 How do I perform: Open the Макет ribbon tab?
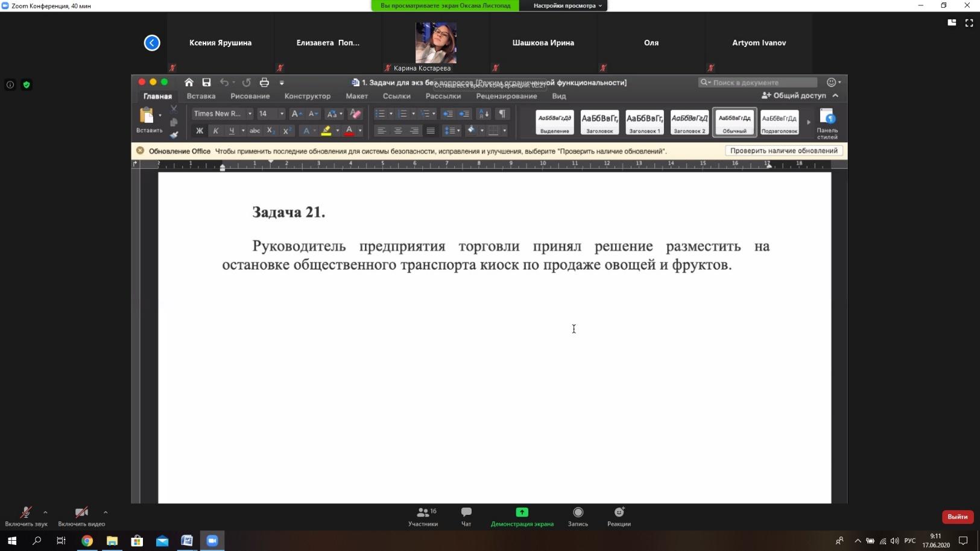(356, 96)
